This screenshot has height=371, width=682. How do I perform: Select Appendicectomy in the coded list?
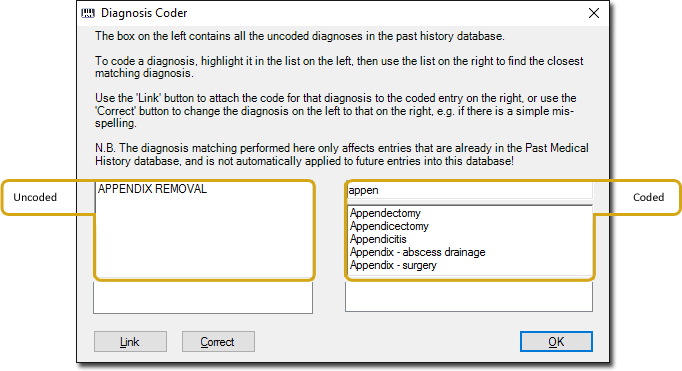[x=389, y=226]
